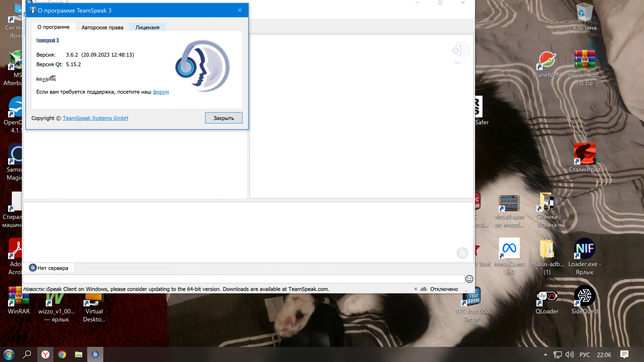Dismiss the news ticker close icon
Image resolution: width=644 pixels, height=362 pixels.
415,289
